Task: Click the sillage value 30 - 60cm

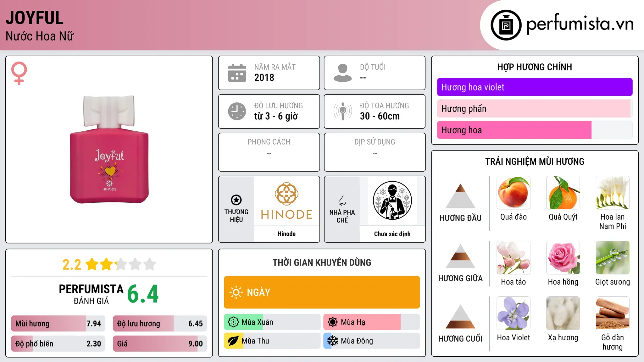Action: (380, 116)
